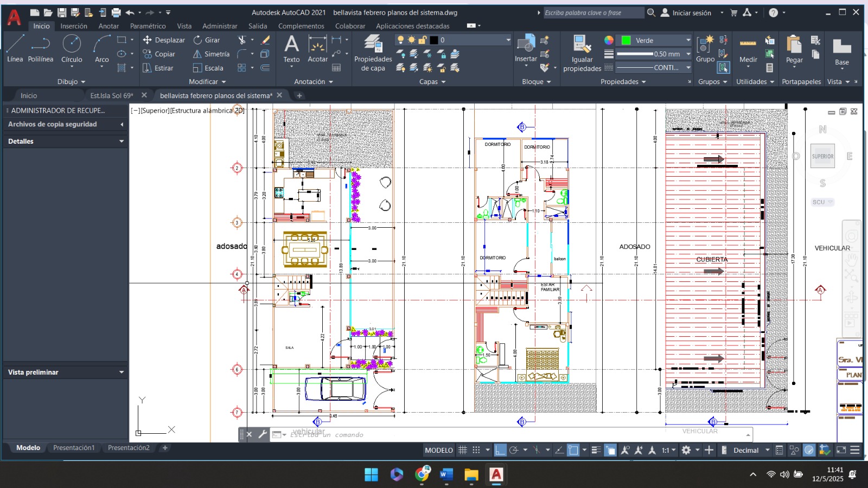Image resolution: width=868 pixels, height=488 pixels.
Task: Click the SCU coordinate system dropdown
Action: coord(822,202)
